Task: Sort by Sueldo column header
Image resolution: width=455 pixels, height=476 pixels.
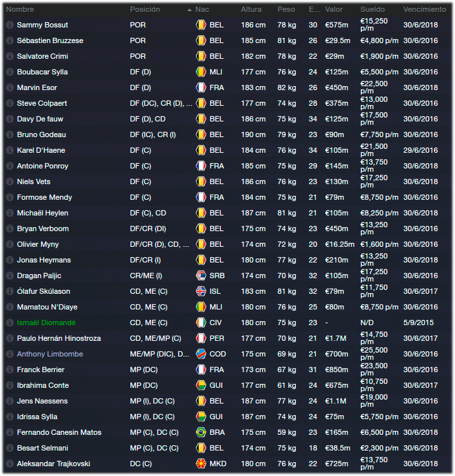Action: point(373,9)
